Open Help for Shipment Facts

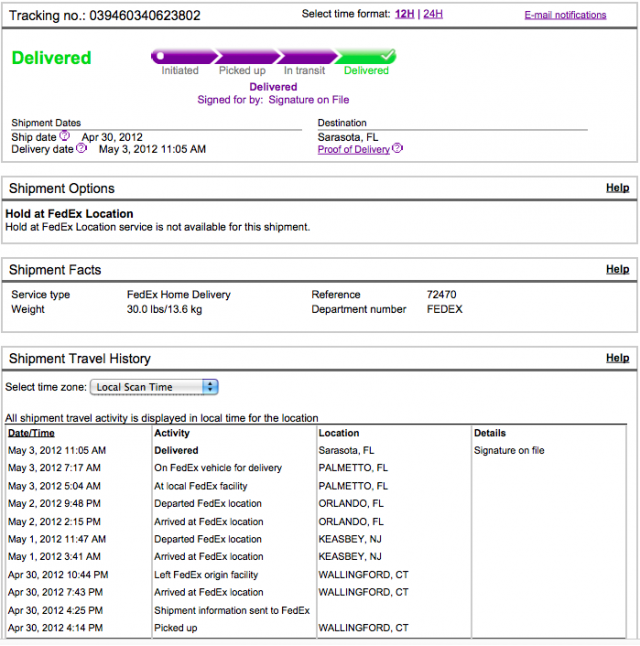click(617, 269)
